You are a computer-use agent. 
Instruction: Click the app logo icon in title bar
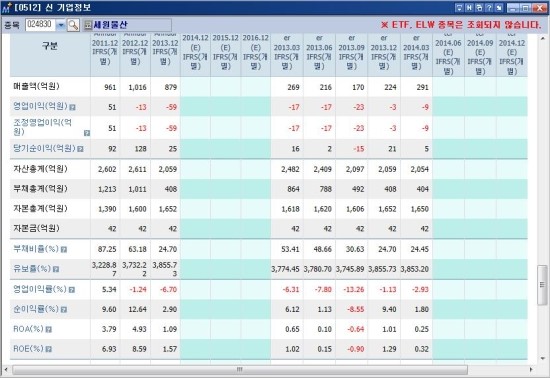pos(6,7)
